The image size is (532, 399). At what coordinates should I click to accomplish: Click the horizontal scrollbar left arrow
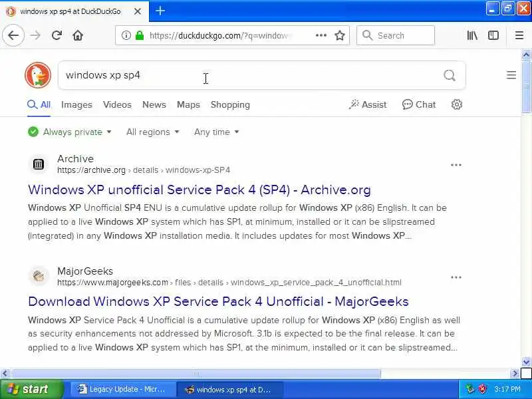[5, 374]
